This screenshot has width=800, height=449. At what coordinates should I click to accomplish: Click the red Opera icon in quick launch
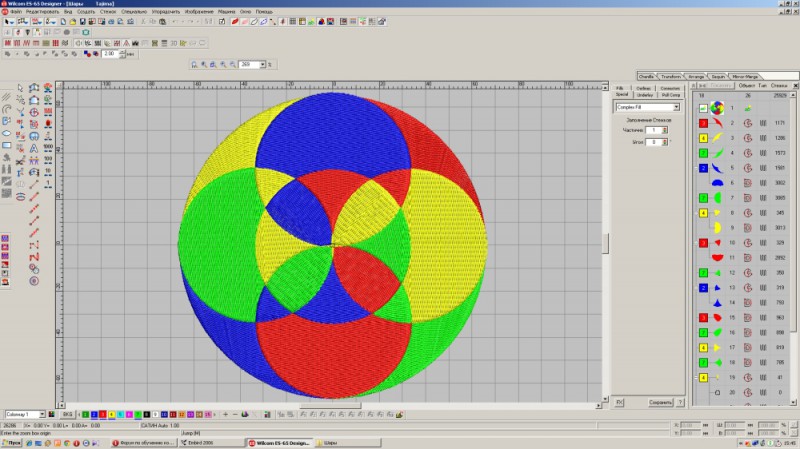(x=77, y=443)
